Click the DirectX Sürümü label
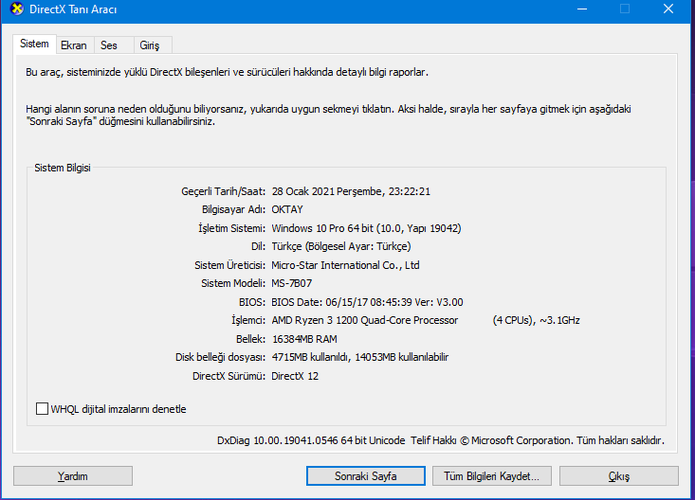This screenshot has height=500, width=695. pyautogui.click(x=229, y=376)
